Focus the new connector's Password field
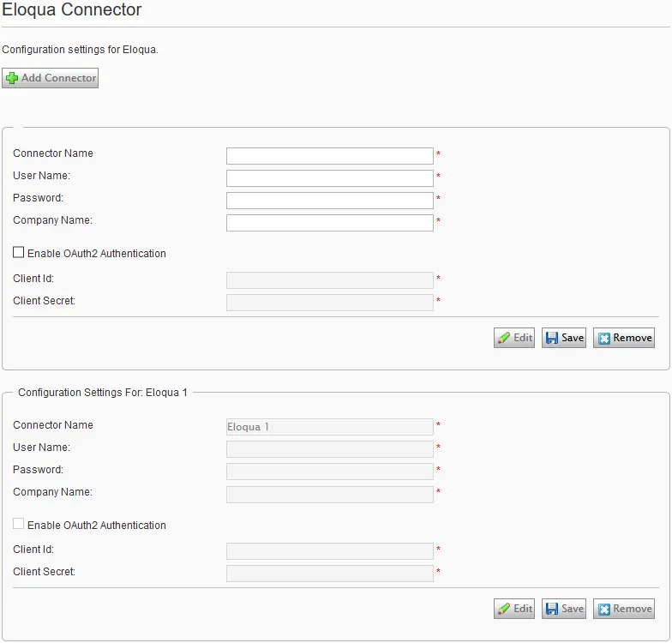 pos(329,201)
